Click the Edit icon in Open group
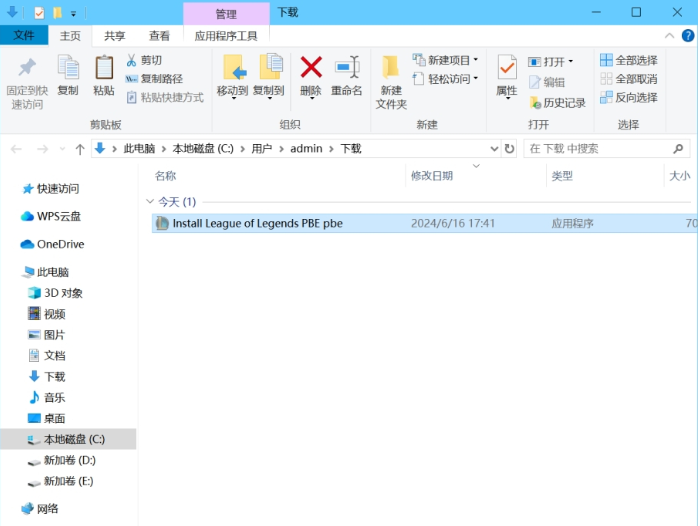Screen dimensions: 700x526 tap(534, 82)
